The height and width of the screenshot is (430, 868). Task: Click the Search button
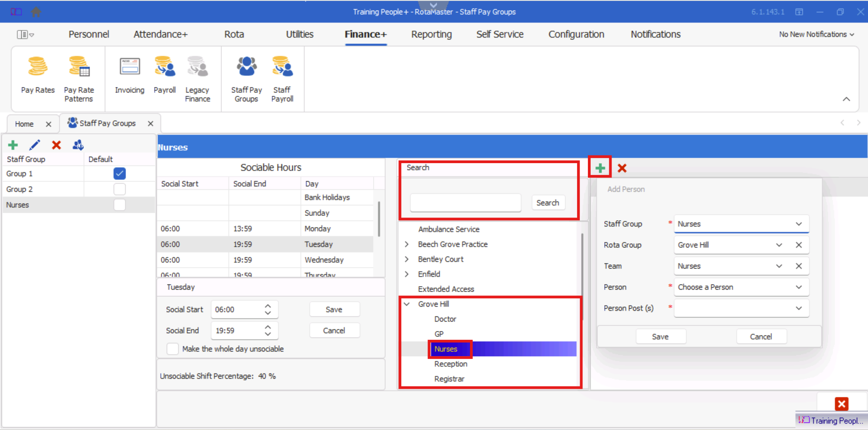coord(547,203)
